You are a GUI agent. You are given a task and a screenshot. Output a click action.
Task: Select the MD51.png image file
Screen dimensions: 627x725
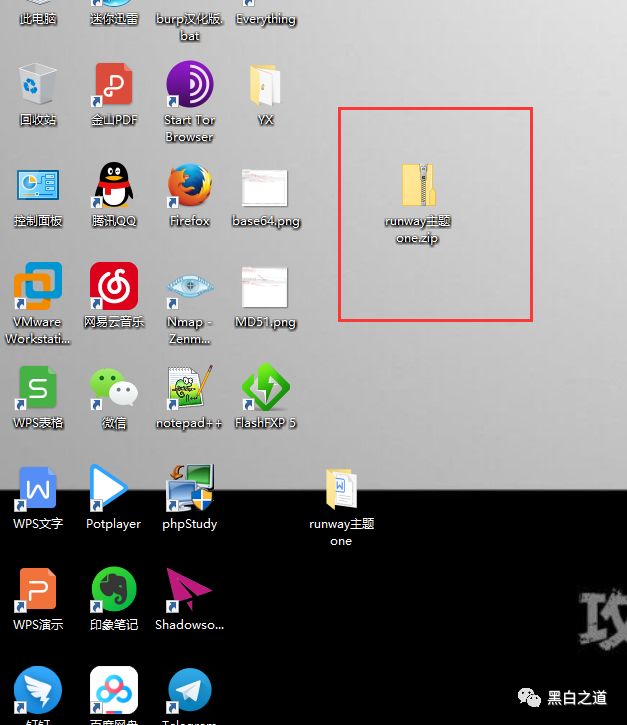[265, 288]
